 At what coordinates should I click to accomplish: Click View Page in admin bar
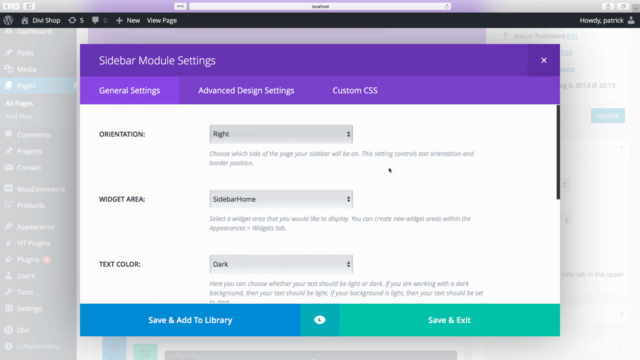coord(162,20)
